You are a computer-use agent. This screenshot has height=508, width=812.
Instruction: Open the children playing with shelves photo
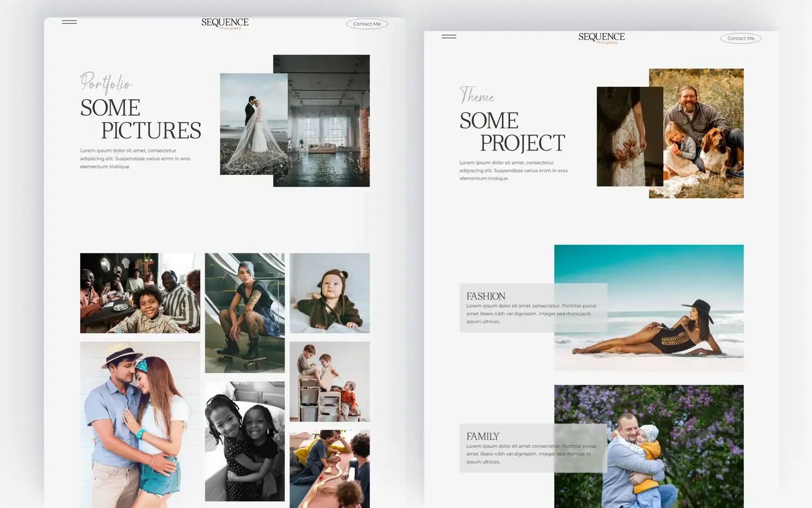click(330, 381)
